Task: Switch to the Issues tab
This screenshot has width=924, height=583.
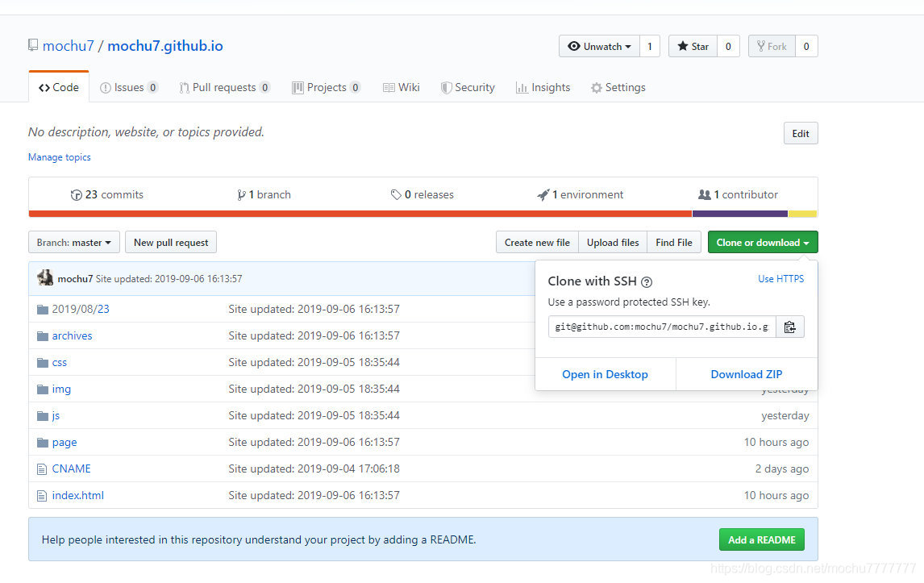Action: point(128,87)
